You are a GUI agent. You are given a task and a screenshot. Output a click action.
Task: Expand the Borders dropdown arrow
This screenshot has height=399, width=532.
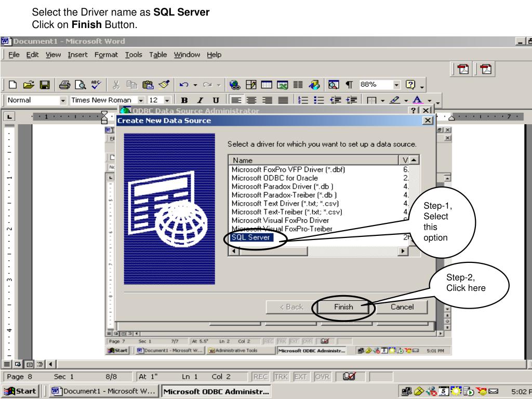(x=383, y=101)
